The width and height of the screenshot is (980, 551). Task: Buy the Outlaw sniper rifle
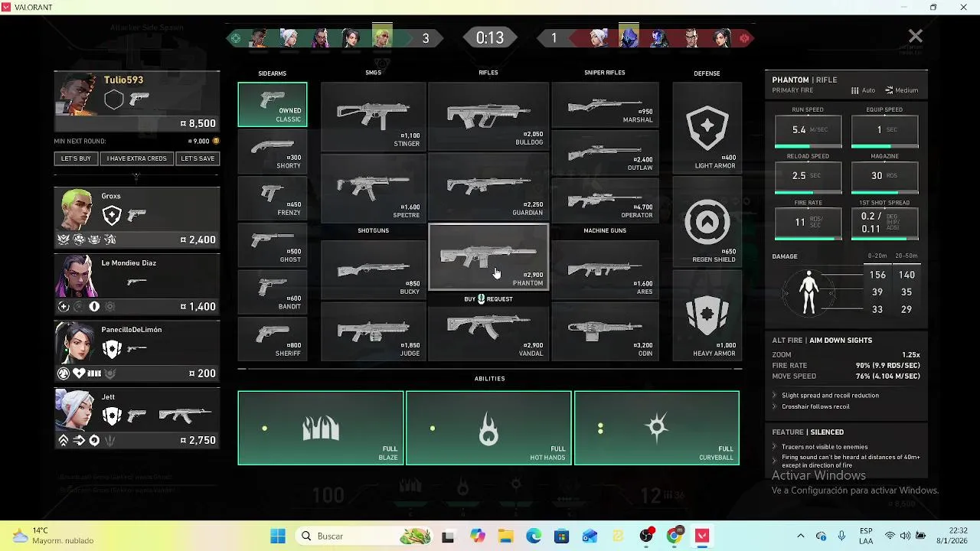pyautogui.click(x=605, y=152)
